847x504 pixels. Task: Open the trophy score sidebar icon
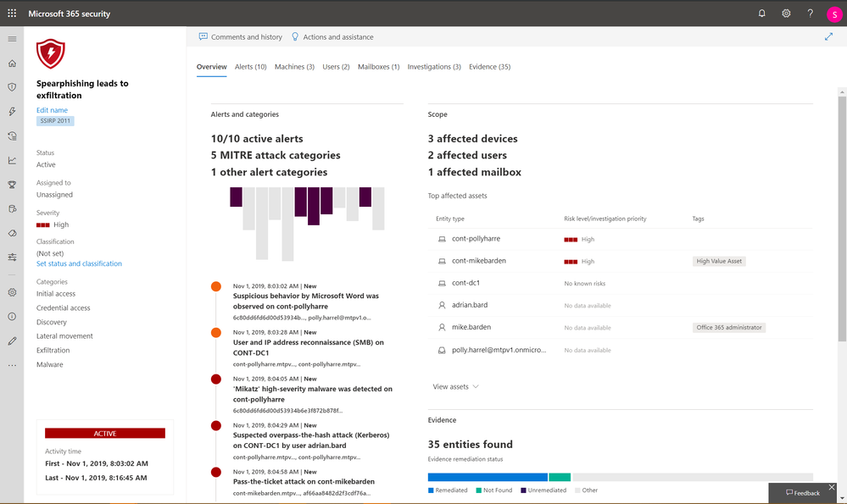(12, 185)
